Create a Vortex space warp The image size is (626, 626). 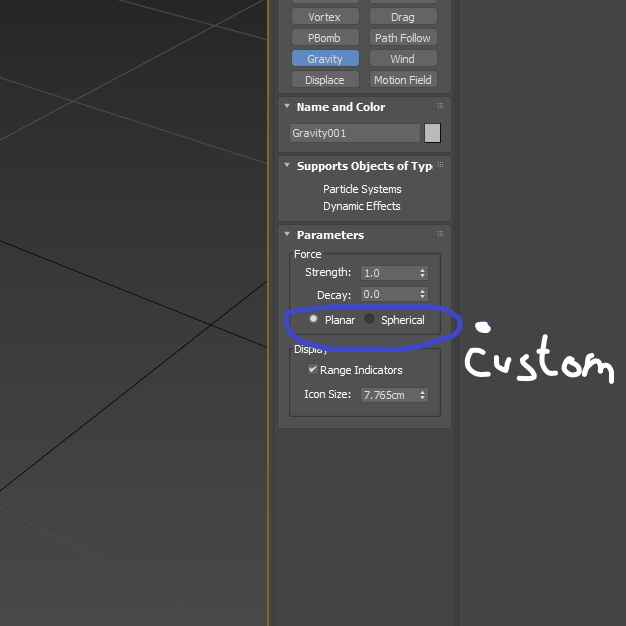(325, 17)
